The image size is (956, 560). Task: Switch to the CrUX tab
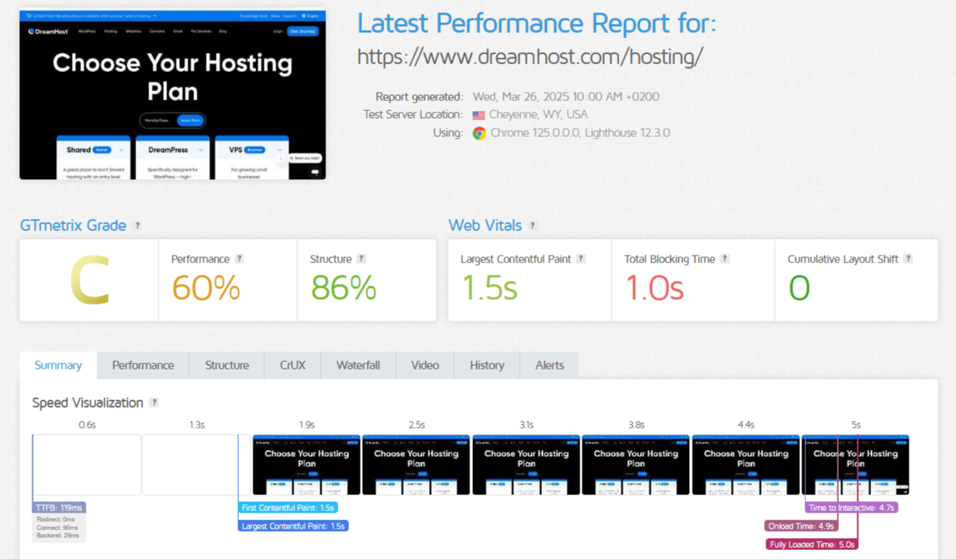292,365
